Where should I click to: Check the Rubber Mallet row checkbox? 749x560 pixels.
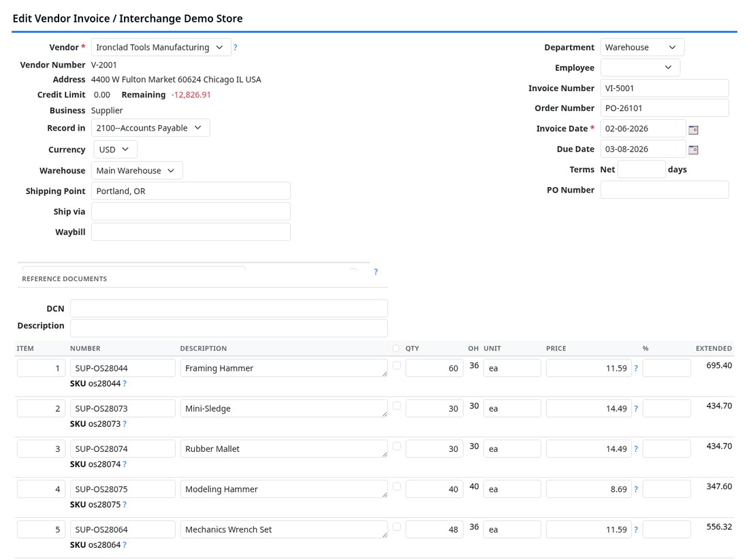[x=396, y=446]
